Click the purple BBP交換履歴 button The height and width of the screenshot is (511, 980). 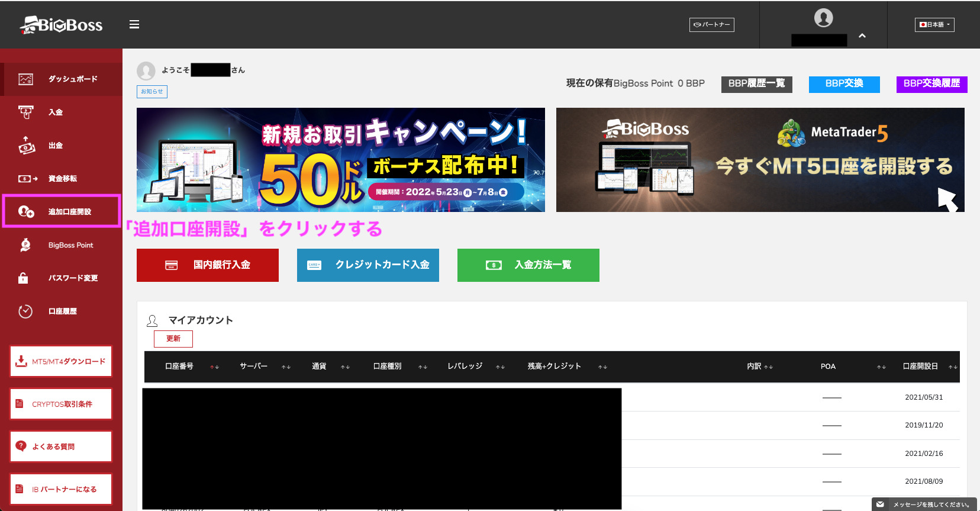(x=932, y=84)
